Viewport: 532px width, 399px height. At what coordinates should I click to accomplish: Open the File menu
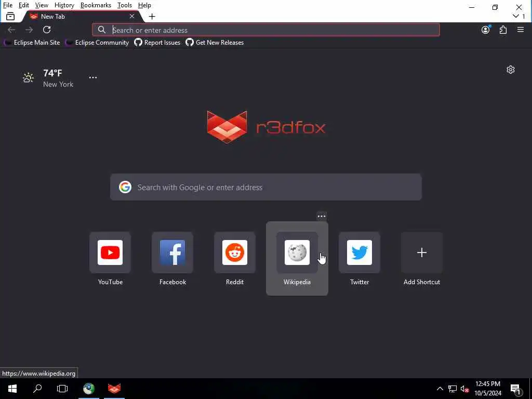7,5
